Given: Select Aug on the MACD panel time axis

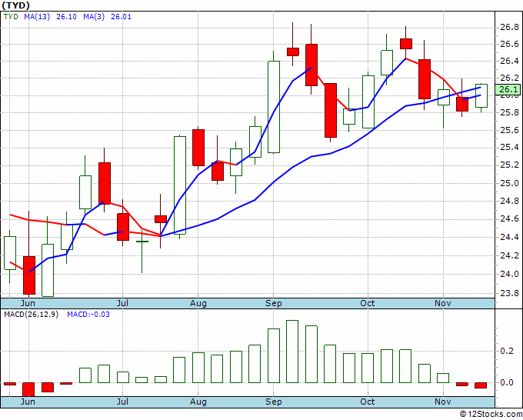Looking at the screenshot, I should pyautogui.click(x=198, y=402).
